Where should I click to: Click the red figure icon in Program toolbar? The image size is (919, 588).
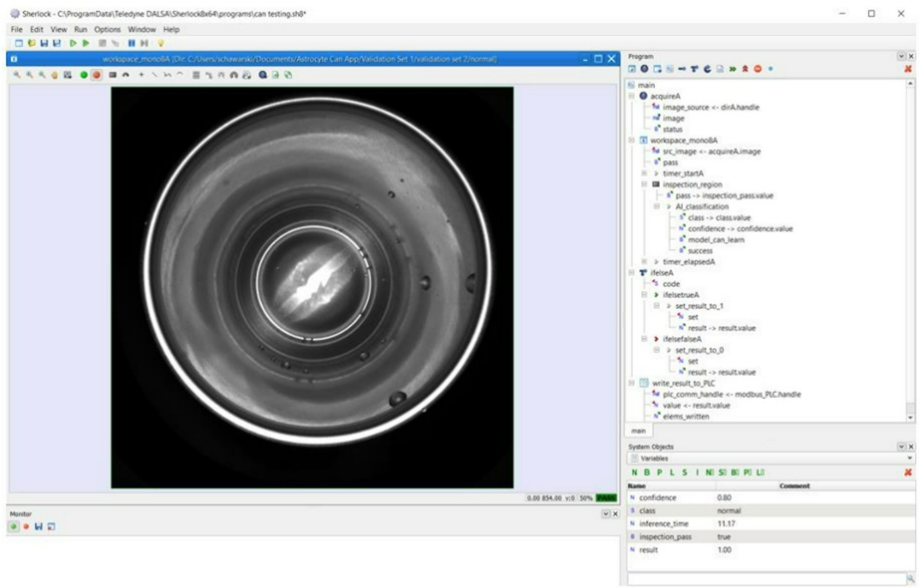[745, 69]
